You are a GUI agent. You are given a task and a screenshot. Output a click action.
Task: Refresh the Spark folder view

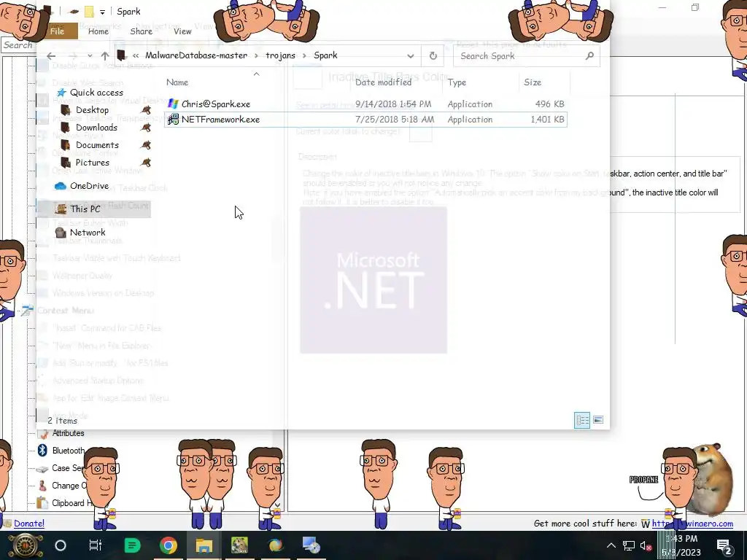click(x=433, y=55)
